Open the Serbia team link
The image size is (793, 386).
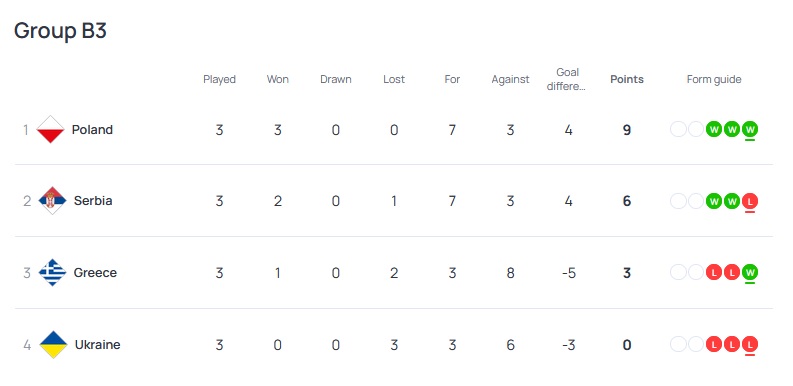click(93, 201)
